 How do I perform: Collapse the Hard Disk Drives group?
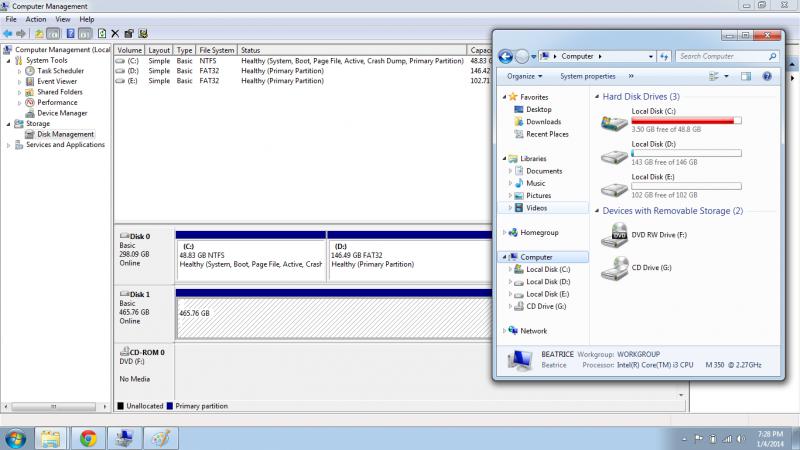pos(597,96)
